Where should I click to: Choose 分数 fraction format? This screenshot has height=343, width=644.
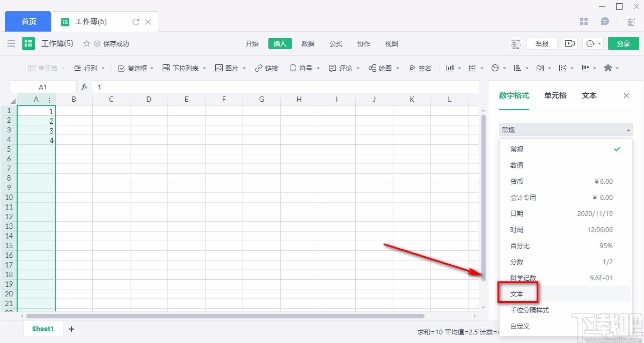point(565,262)
